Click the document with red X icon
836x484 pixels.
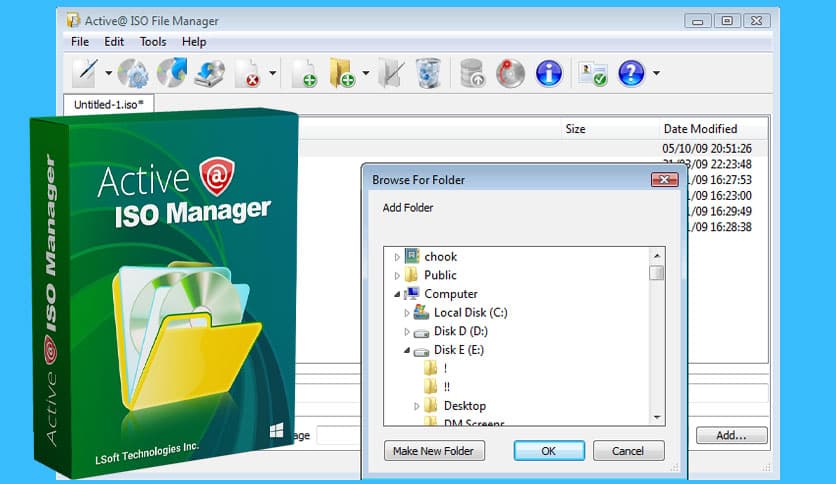tap(247, 74)
